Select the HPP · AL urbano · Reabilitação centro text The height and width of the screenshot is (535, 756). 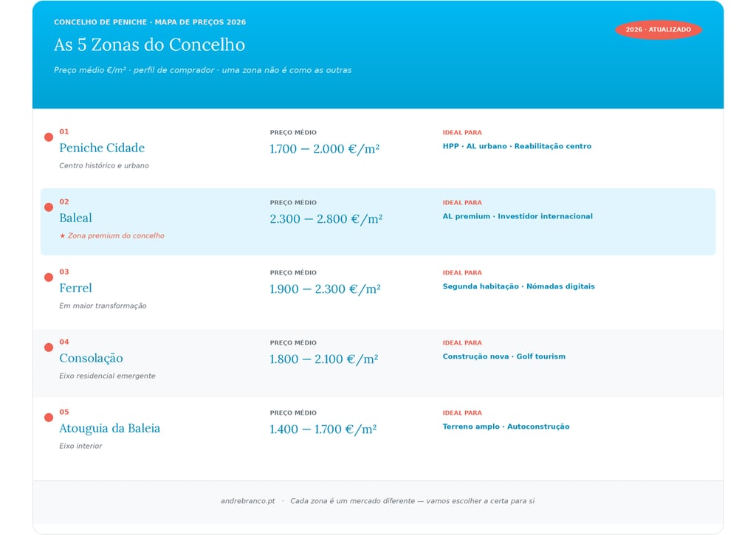(x=517, y=146)
